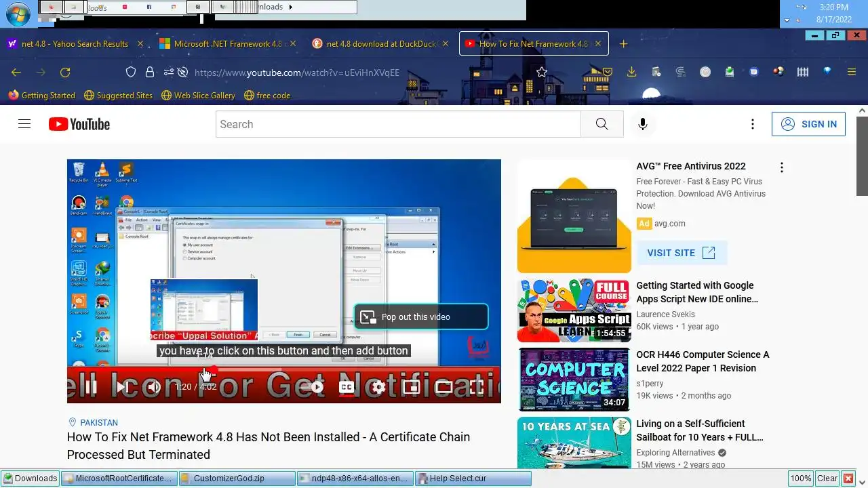Select the How To Fix Net Framework tab
This screenshot has height=488, width=868.
534,43
